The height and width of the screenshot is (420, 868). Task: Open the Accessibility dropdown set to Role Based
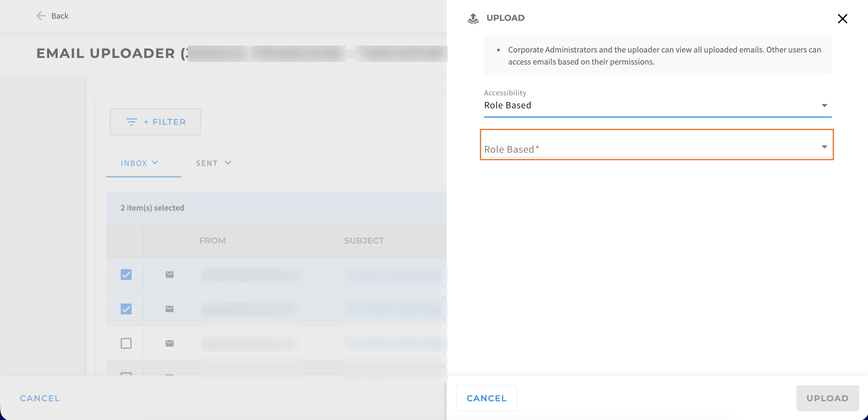click(657, 105)
